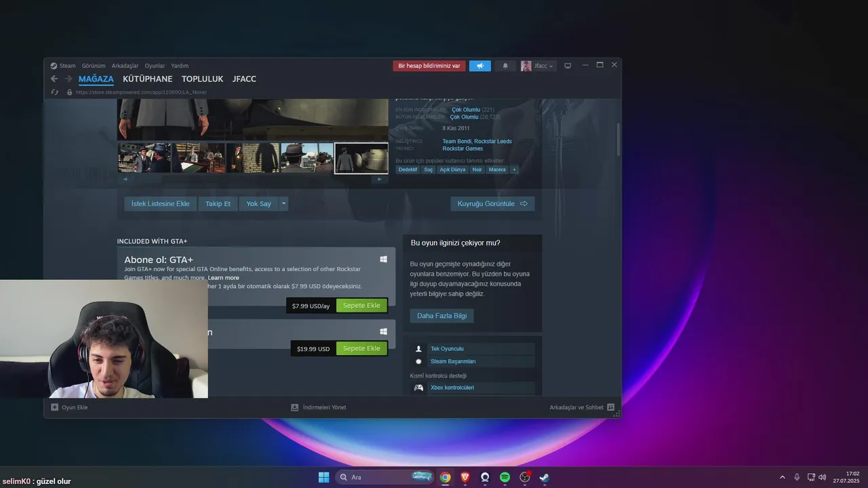Launch Brave browser from the taskbar
Image resolution: width=868 pixels, height=488 pixels.
click(x=465, y=477)
